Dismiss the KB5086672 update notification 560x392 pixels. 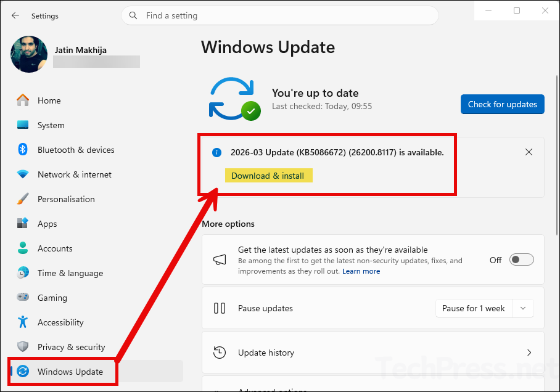[x=529, y=152]
